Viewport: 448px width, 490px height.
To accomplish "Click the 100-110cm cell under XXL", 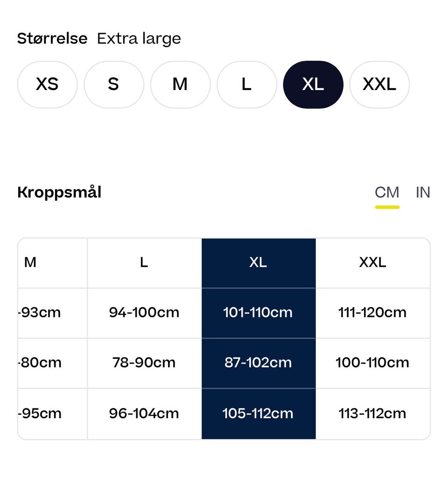I will pos(373,363).
